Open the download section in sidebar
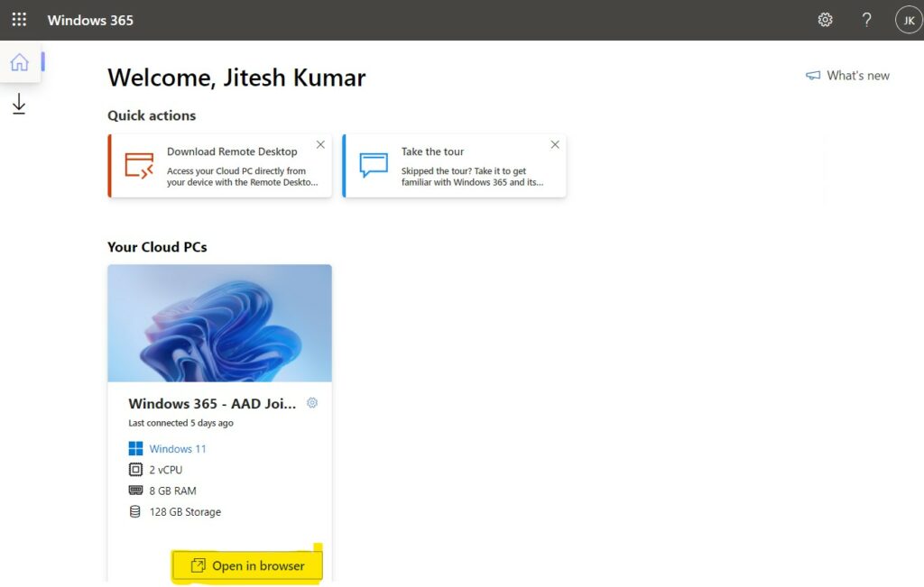 (19, 104)
